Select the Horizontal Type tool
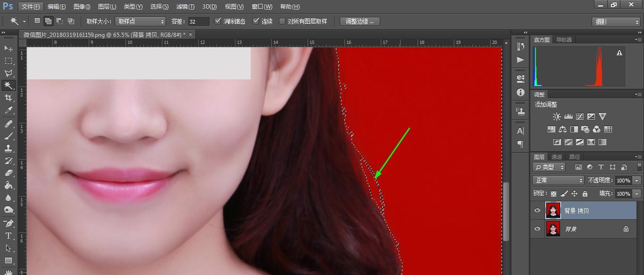This screenshot has width=644, height=275. pos(8,236)
